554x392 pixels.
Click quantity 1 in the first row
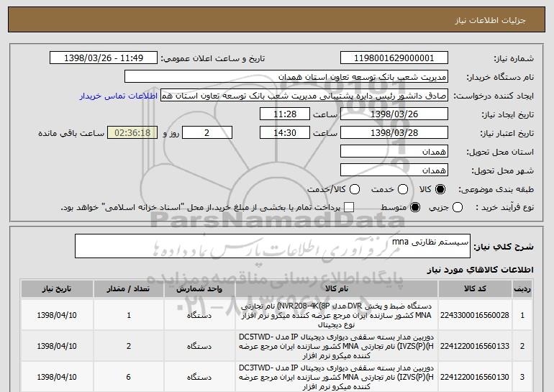click(x=129, y=315)
